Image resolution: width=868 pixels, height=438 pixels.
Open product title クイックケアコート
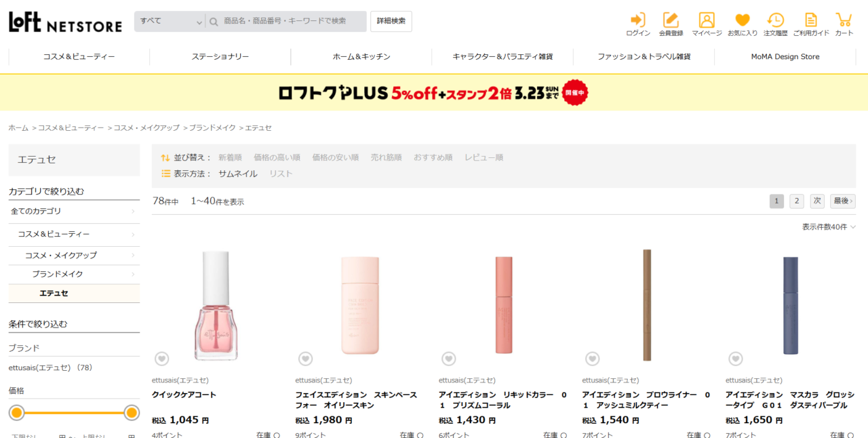184,395
